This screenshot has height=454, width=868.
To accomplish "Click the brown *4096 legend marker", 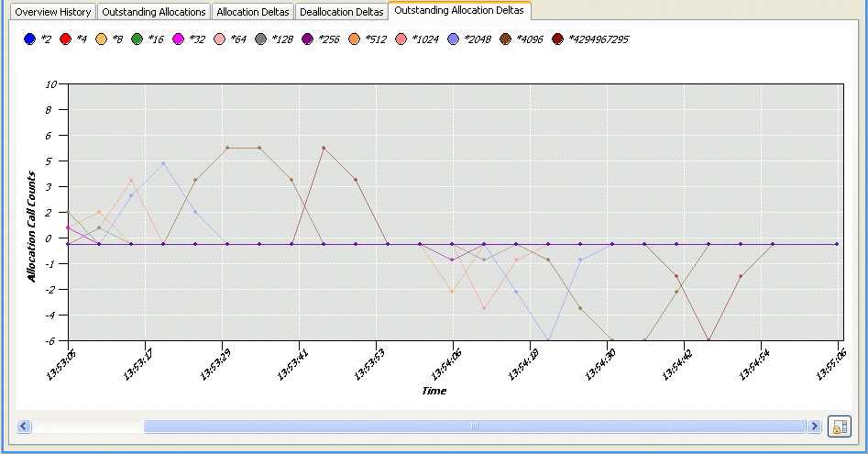I will [x=505, y=39].
